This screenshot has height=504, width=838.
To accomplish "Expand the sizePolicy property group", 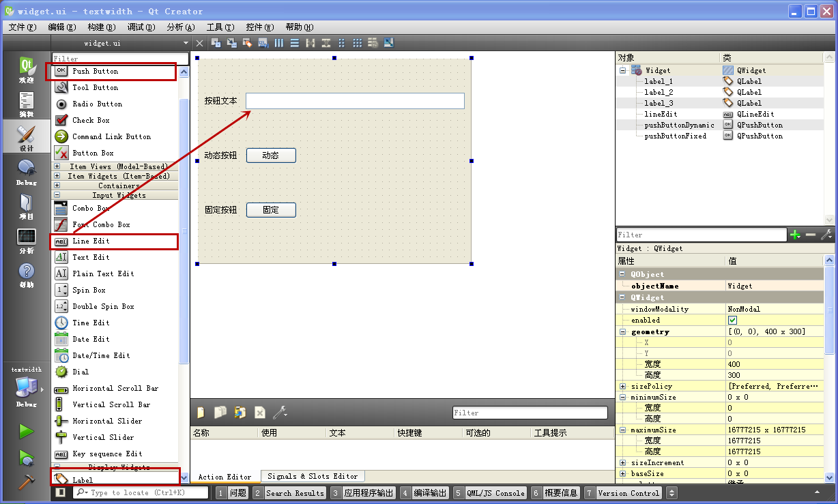I will pyautogui.click(x=623, y=385).
